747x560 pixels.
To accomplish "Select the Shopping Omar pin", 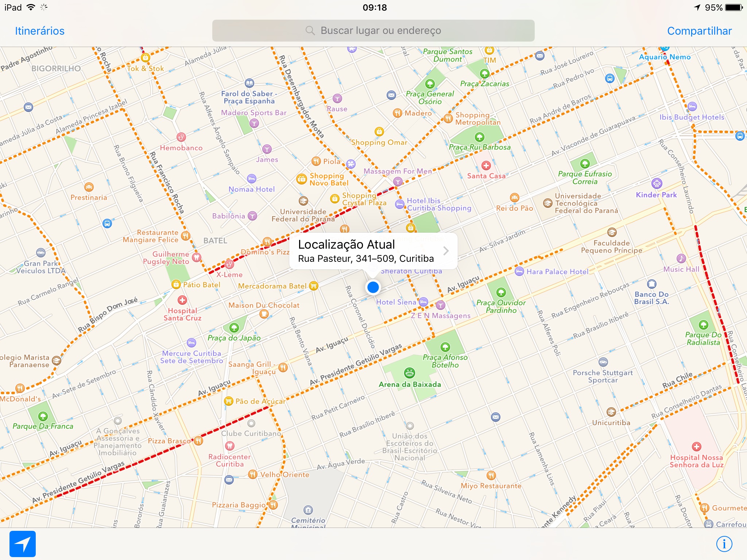I will (x=379, y=132).
